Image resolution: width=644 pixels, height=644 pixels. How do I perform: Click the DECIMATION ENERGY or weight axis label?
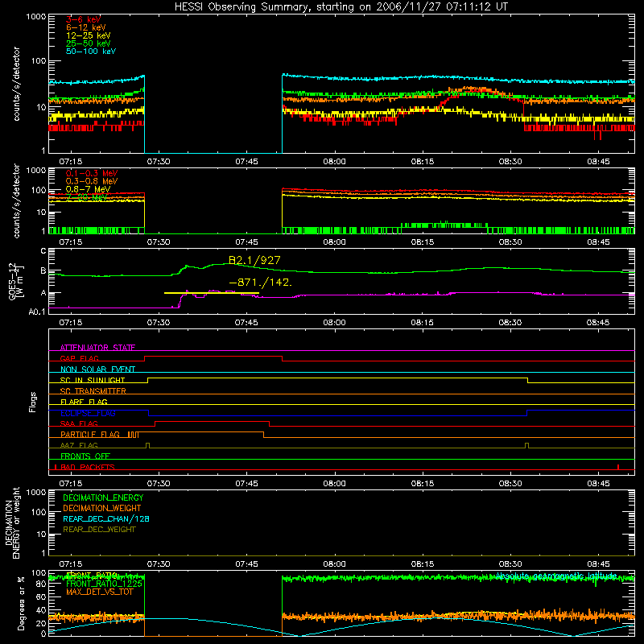point(12,522)
